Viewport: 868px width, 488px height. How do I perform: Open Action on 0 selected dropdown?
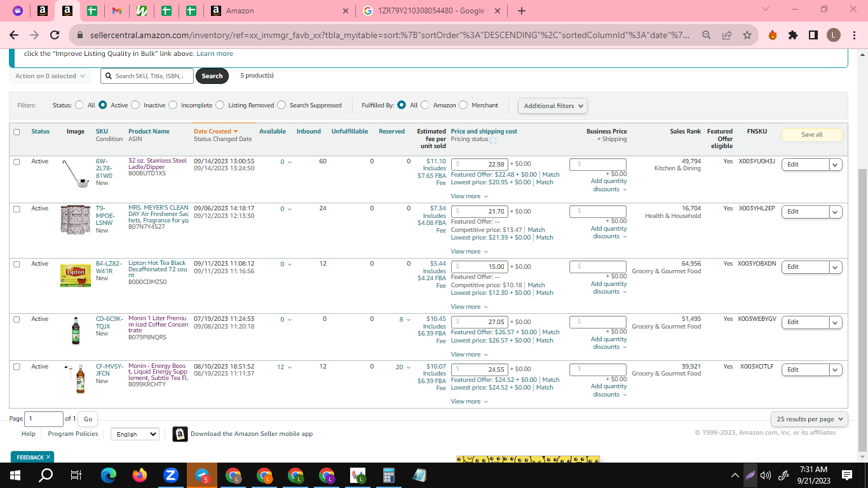[x=50, y=76]
